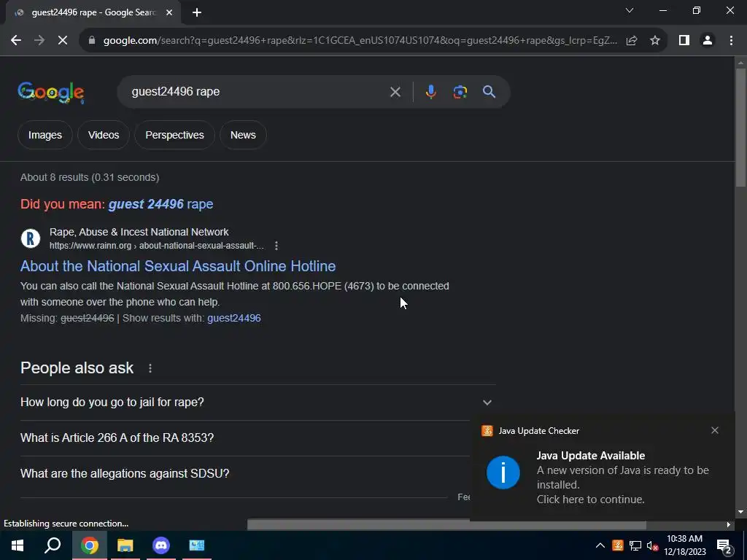The height and width of the screenshot is (560, 747).
Task: Close the Google Search tab
Action: [169, 12]
